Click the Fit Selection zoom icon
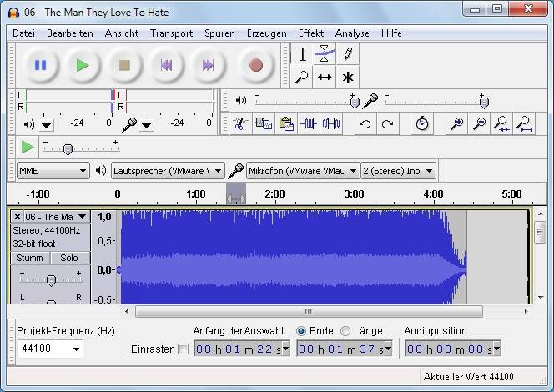The image size is (554, 392). click(501, 124)
